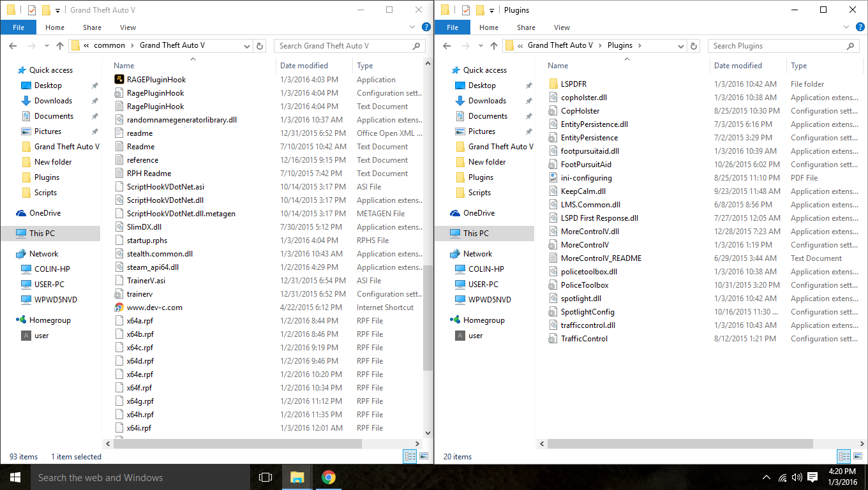868x490 pixels.
Task: Open Quick Access Toolbar dropdown in Plugins window
Action: coord(492,11)
